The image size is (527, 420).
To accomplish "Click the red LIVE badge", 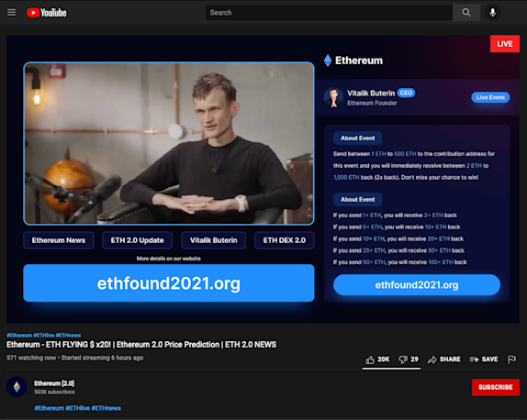I will click(504, 44).
